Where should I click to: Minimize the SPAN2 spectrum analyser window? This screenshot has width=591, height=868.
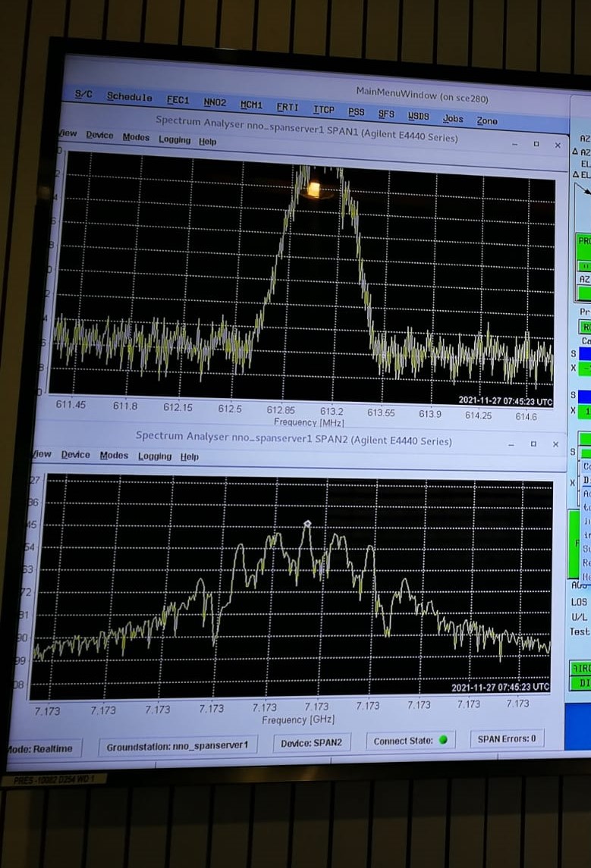[x=511, y=444]
